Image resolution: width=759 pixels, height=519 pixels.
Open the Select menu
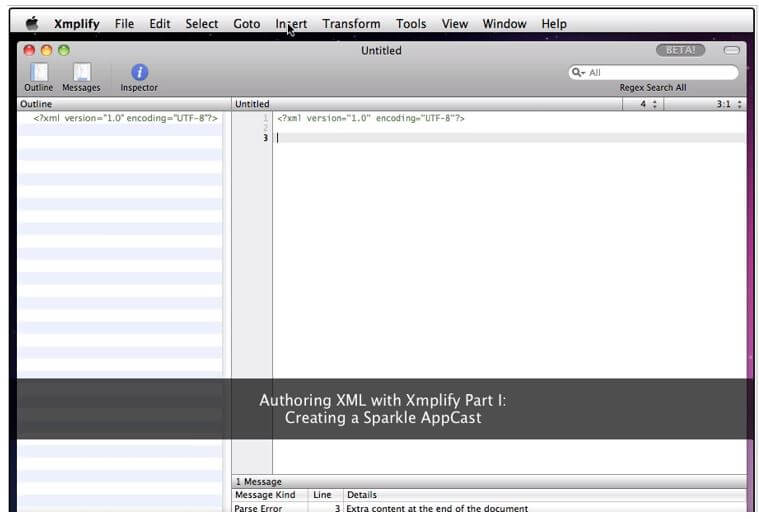[201, 24]
